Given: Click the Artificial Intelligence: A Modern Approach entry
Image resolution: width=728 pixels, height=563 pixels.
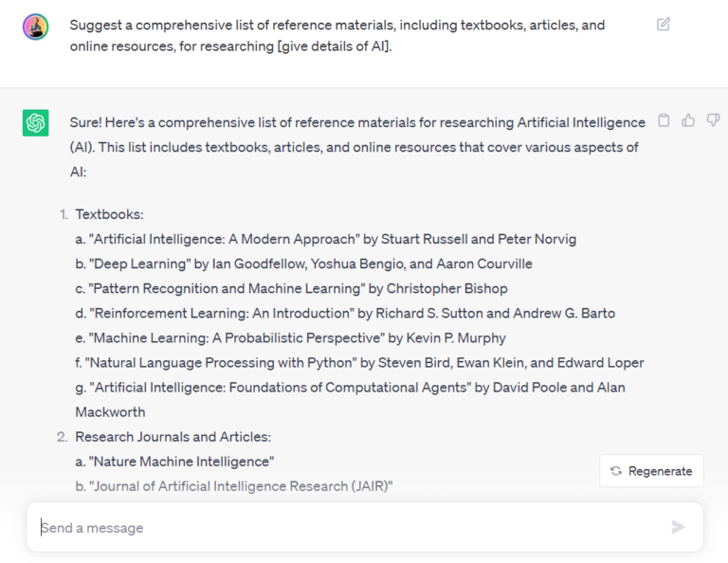Looking at the screenshot, I should pos(325,239).
